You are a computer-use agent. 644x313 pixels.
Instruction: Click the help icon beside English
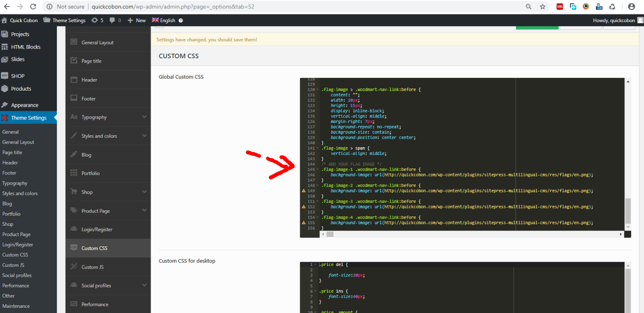181,20
